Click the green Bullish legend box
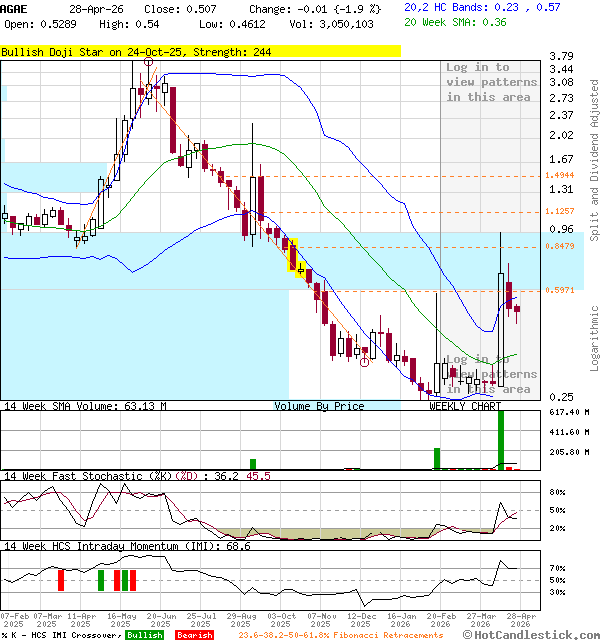Viewport: 600px width, 640px height. coord(145,635)
